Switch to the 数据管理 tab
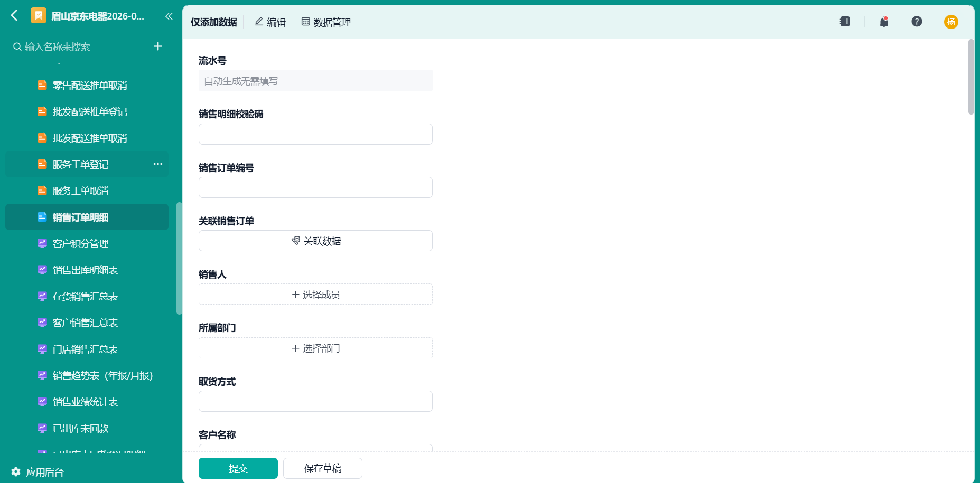The image size is (980, 483). pyautogui.click(x=326, y=22)
